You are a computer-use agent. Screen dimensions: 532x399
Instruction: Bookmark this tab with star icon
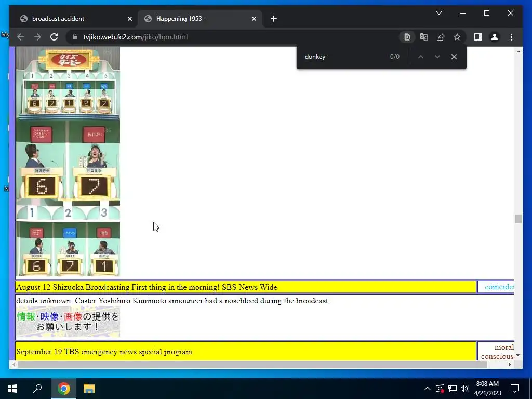(x=457, y=37)
